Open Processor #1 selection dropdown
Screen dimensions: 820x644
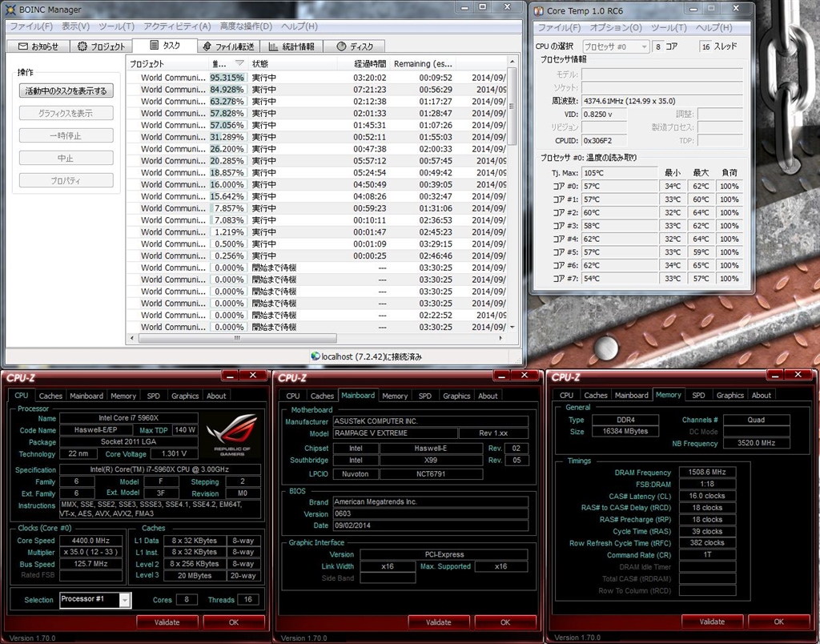96,599
